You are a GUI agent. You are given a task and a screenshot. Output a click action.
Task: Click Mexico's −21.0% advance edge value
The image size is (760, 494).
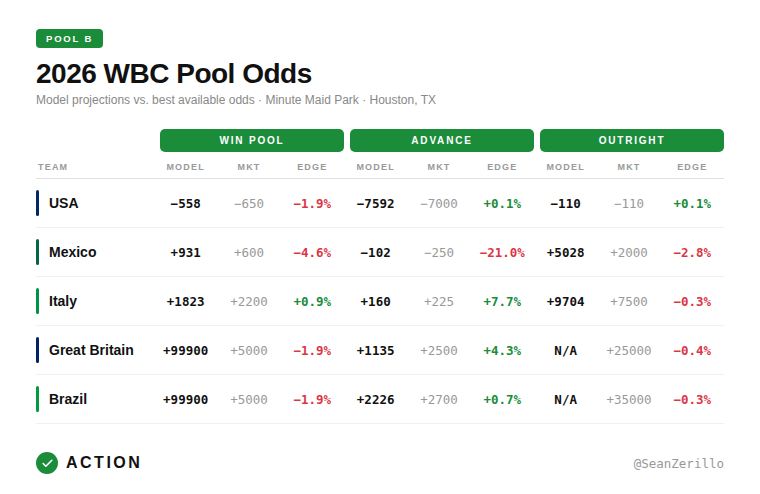pos(502,253)
